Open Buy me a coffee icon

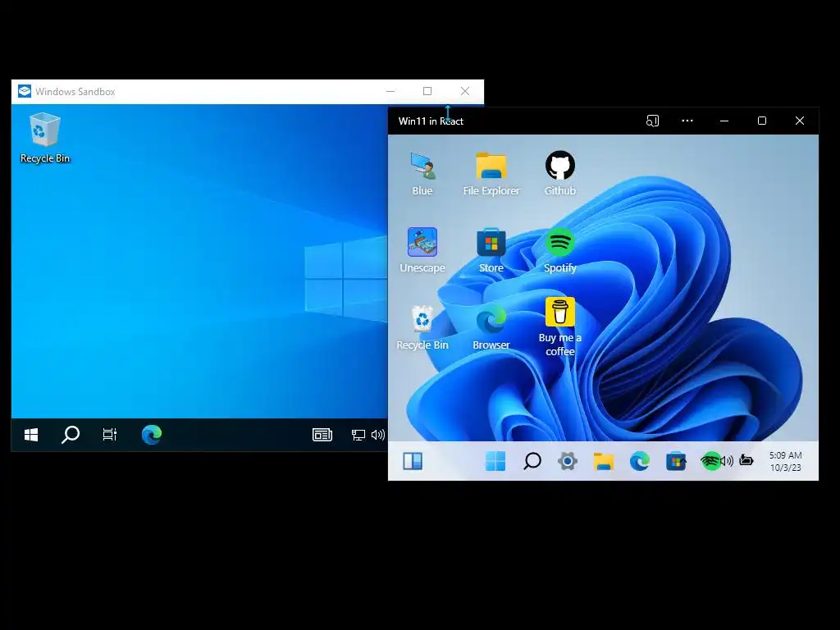tap(559, 327)
